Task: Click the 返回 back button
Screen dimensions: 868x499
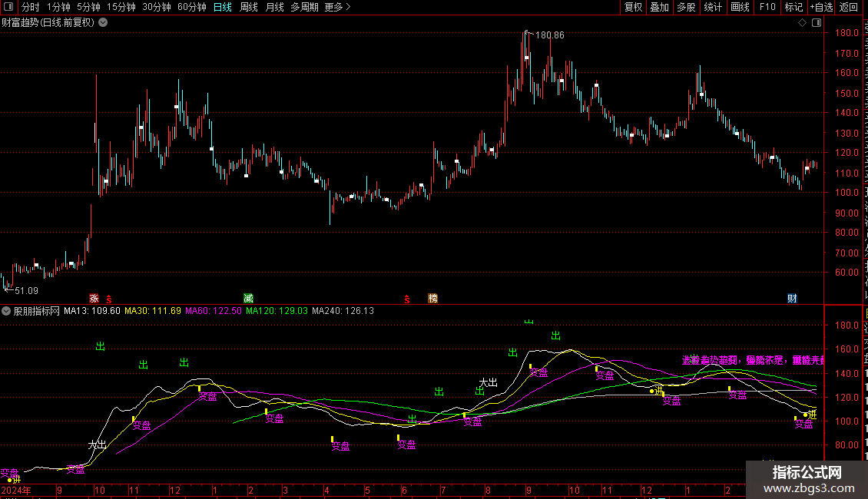Action: (849, 7)
